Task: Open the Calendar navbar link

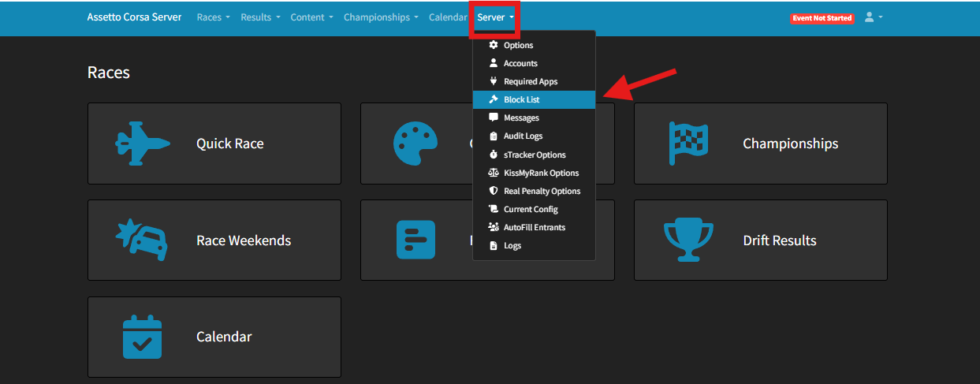Action: tap(448, 17)
